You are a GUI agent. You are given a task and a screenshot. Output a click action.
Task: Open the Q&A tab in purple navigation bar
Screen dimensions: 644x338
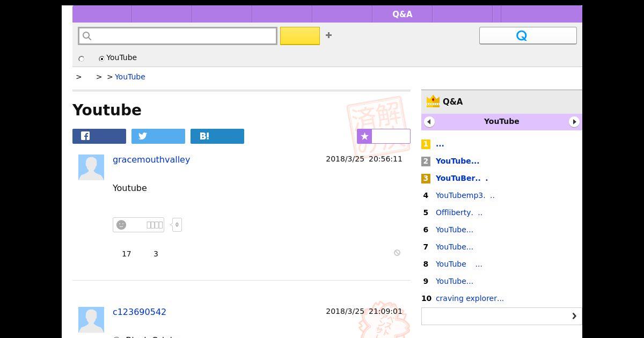[x=402, y=14]
